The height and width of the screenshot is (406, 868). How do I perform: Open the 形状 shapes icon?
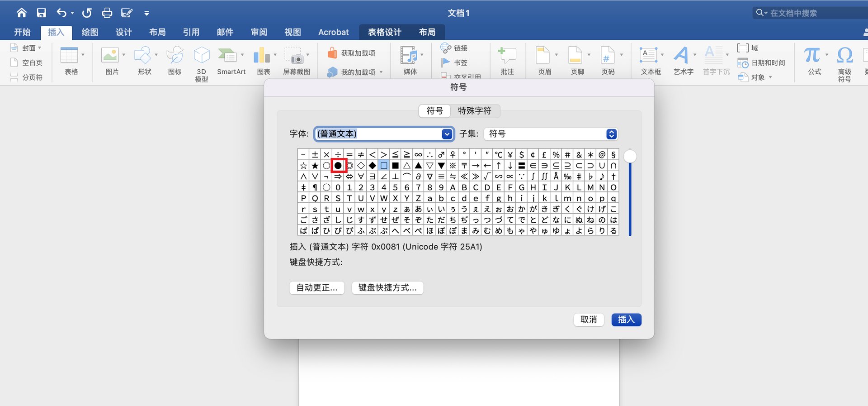pyautogui.click(x=143, y=55)
